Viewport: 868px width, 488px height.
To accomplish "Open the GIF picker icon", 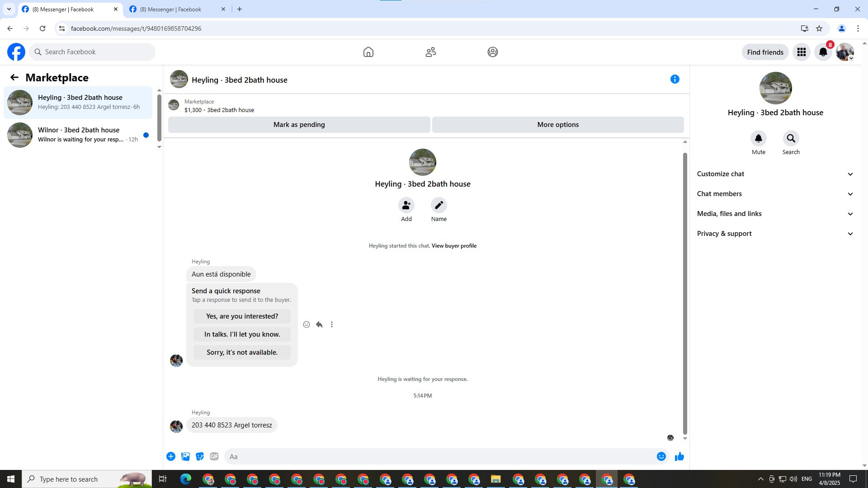I will pos(214,456).
